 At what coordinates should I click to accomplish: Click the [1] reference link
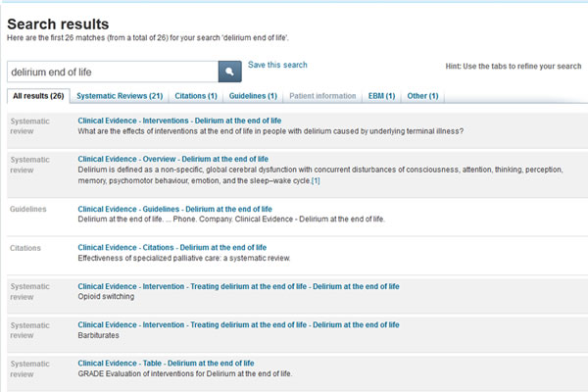tap(316, 180)
